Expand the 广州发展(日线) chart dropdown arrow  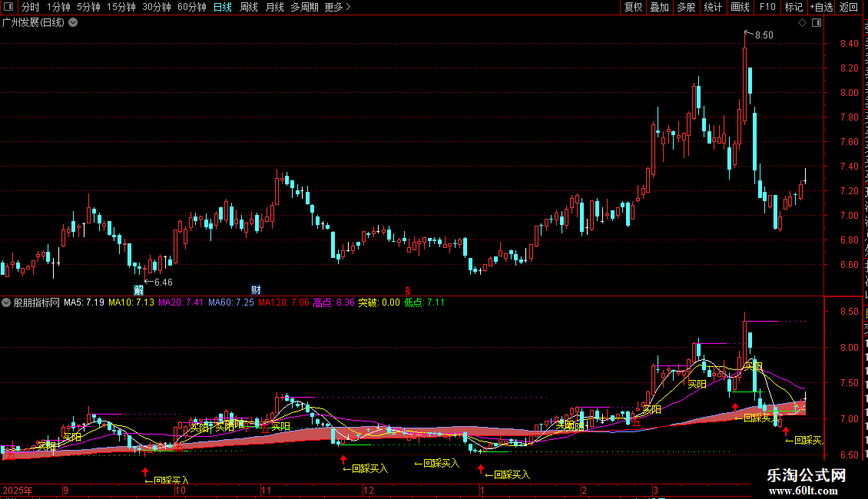[x=73, y=23]
